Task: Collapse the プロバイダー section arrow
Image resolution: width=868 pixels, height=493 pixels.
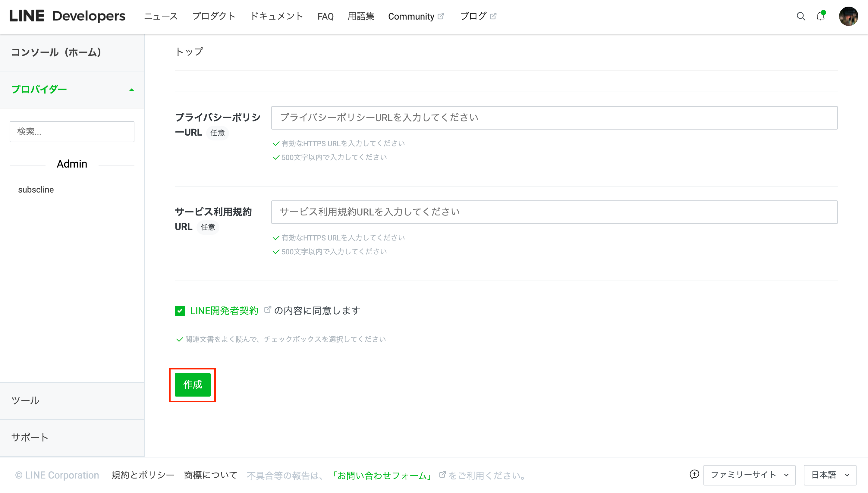Action: (x=132, y=90)
